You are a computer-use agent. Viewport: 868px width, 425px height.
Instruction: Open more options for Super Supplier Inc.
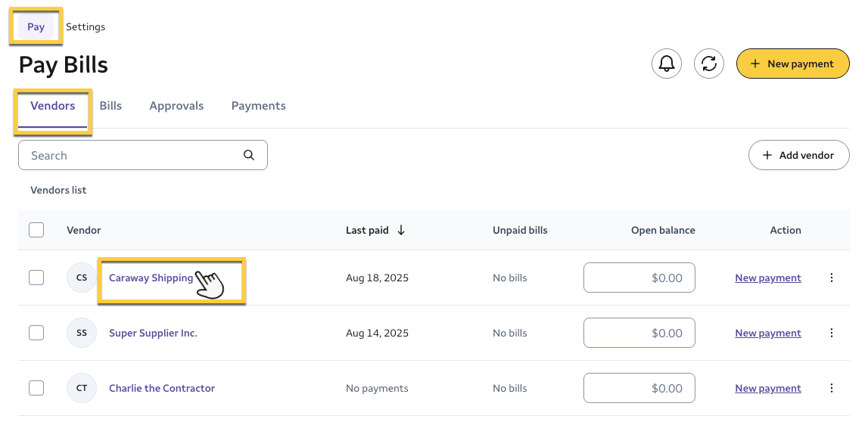(x=832, y=333)
